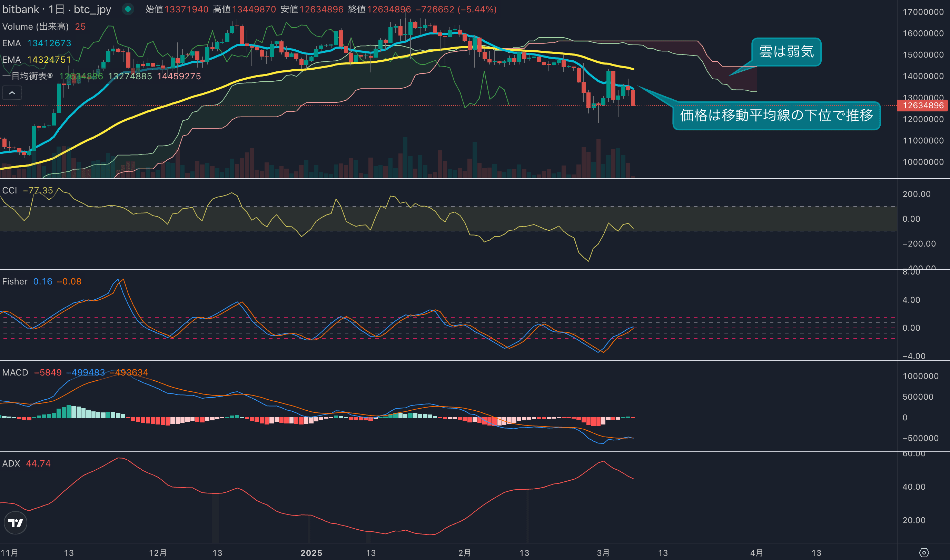The image size is (950, 560).
Task: Collapse the indicator legend with chevron
Action: point(12,93)
